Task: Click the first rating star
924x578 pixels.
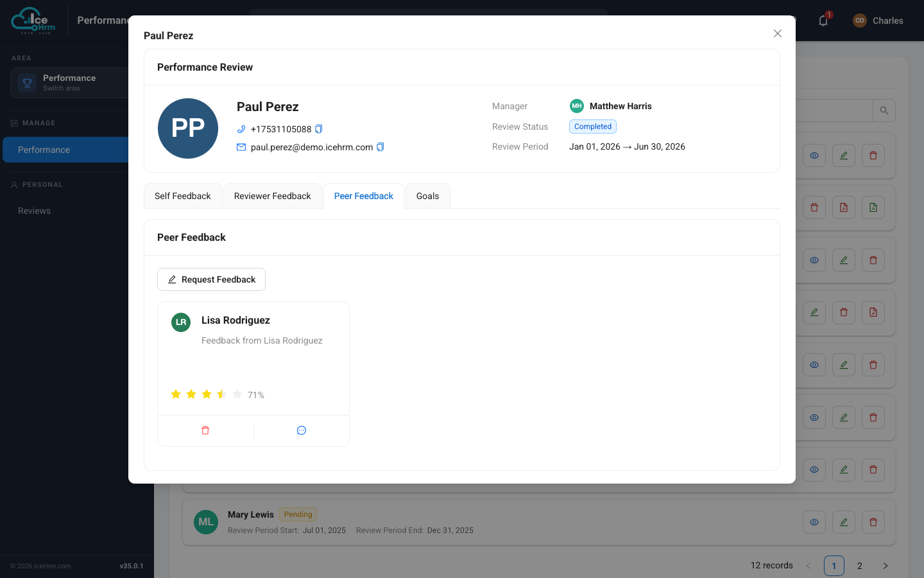Action: (x=176, y=394)
